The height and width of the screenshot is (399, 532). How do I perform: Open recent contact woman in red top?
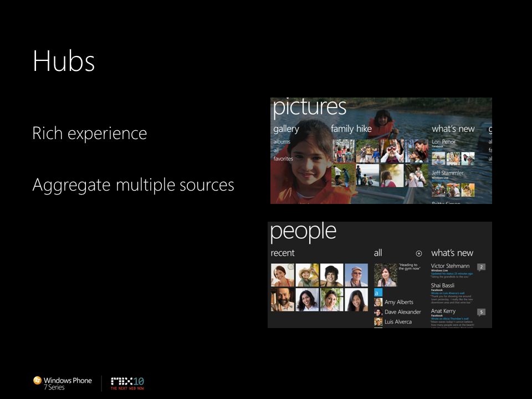[x=283, y=275]
